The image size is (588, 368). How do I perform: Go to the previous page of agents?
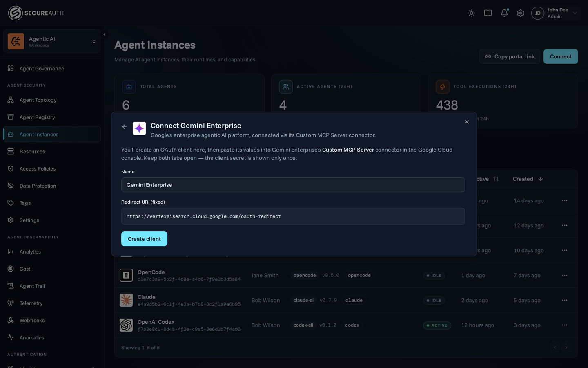555,348
